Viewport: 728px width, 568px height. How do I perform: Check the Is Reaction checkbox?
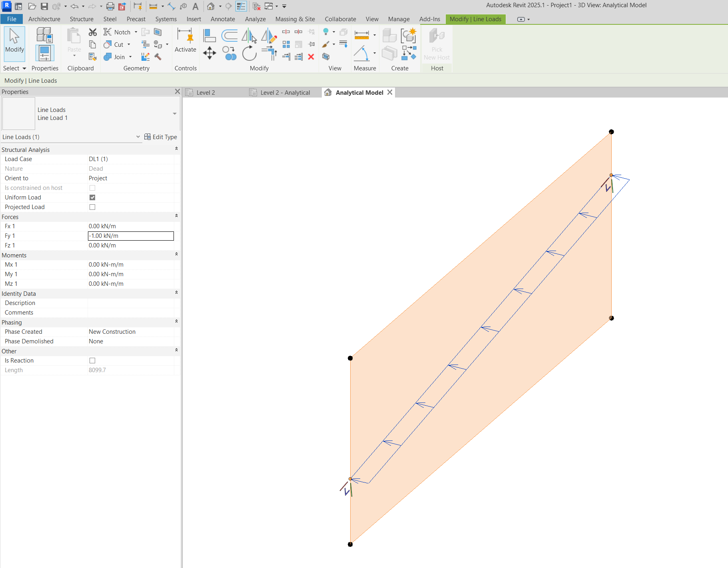[x=92, y=360]
